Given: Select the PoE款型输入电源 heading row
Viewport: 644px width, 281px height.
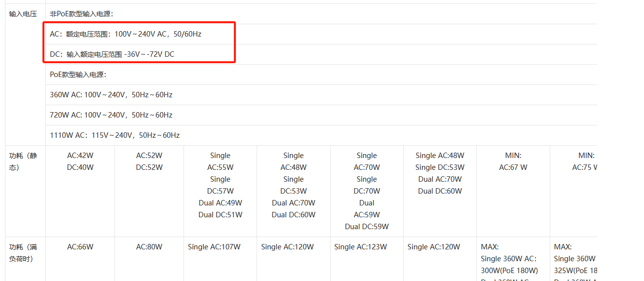Looking at the screenshot, I should 78,75.
